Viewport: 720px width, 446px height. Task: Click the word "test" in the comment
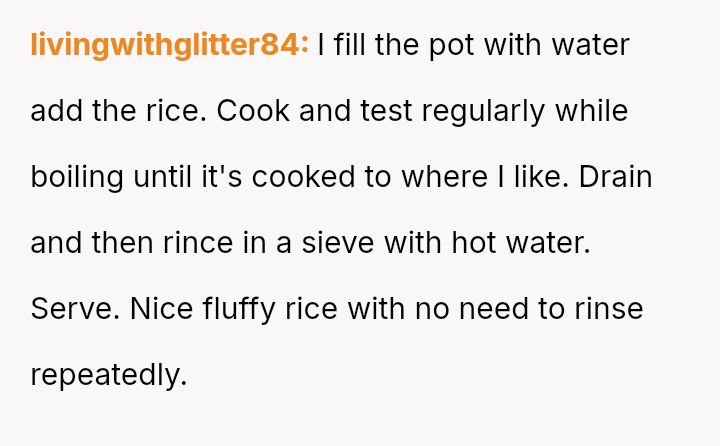[x=388, y=111]
